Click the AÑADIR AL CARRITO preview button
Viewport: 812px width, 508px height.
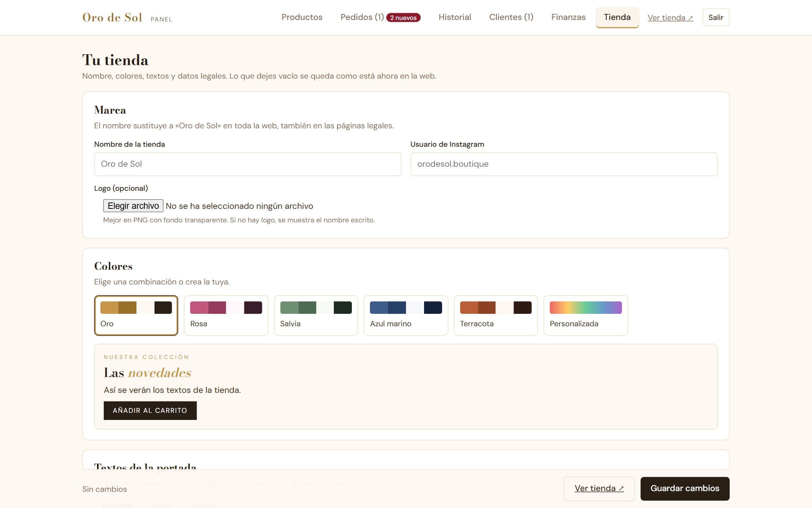(150, 411)
